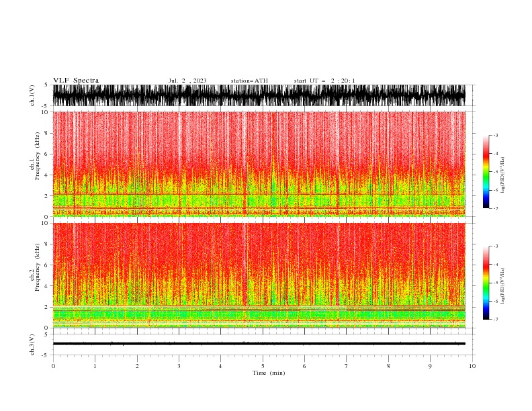Click the 'start UT = 2:20:1' label

coord(324,81)
